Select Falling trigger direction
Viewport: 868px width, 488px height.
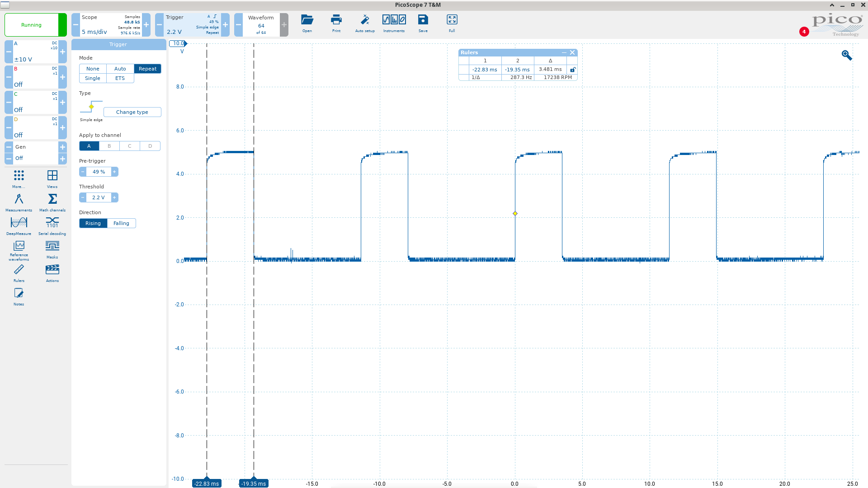(x=121, y=223)
